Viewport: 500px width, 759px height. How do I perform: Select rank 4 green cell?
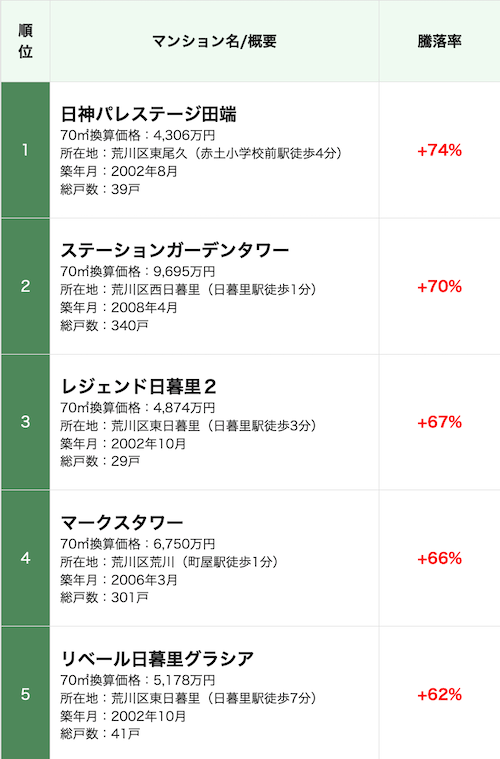coord(25,558)
